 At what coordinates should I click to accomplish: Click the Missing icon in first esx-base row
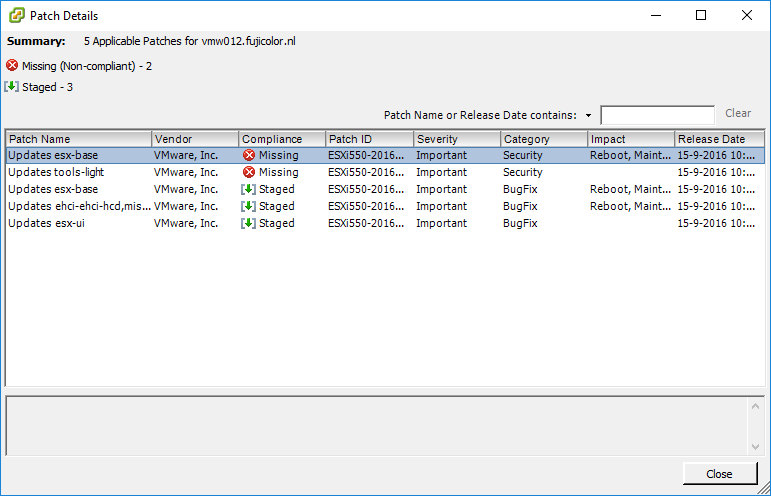point(249,155)
